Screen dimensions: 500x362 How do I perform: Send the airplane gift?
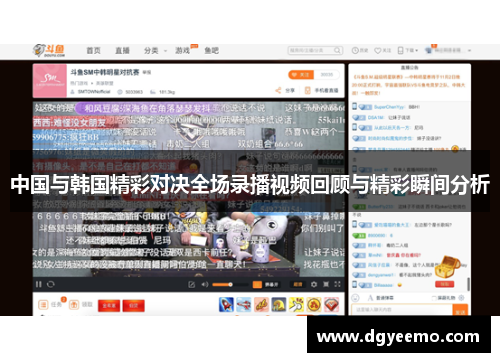coord(244,305)
